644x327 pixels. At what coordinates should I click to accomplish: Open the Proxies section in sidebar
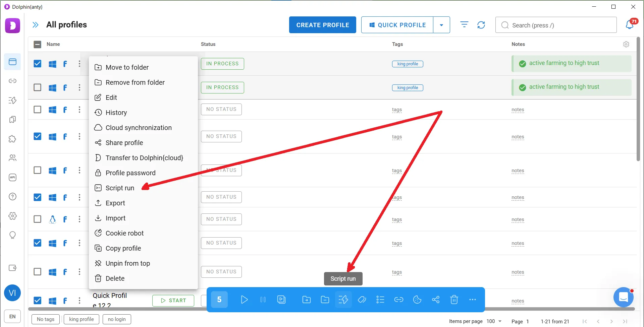point(12,81)
